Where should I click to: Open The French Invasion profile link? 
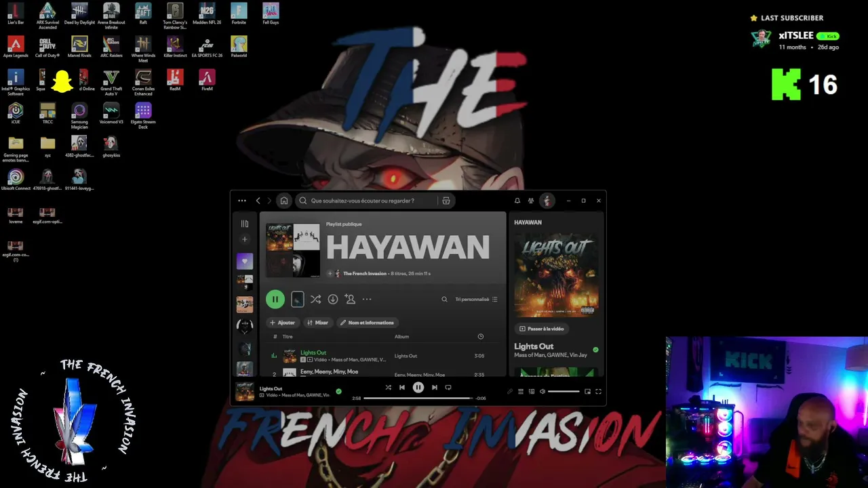pyautogui.click(x=365, y=274)
